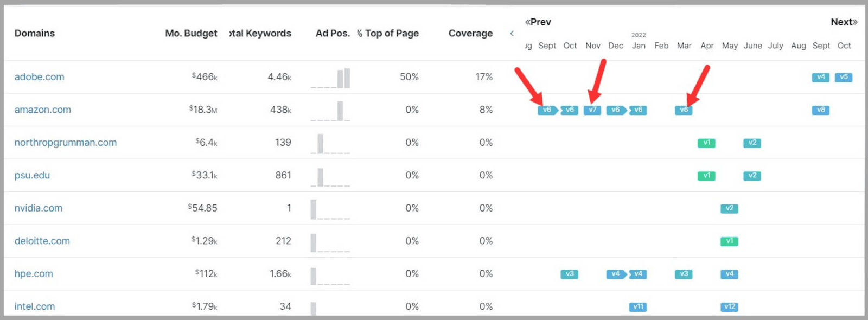The width and height of the screenshot is (868, 320).
Task: Click the left chevron beside Coverage column
Action: 512,34
